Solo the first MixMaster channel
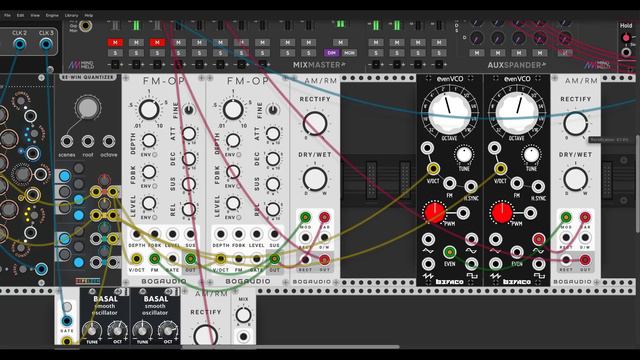The width and height of the screenshot is (640, 360). (115, 53)
